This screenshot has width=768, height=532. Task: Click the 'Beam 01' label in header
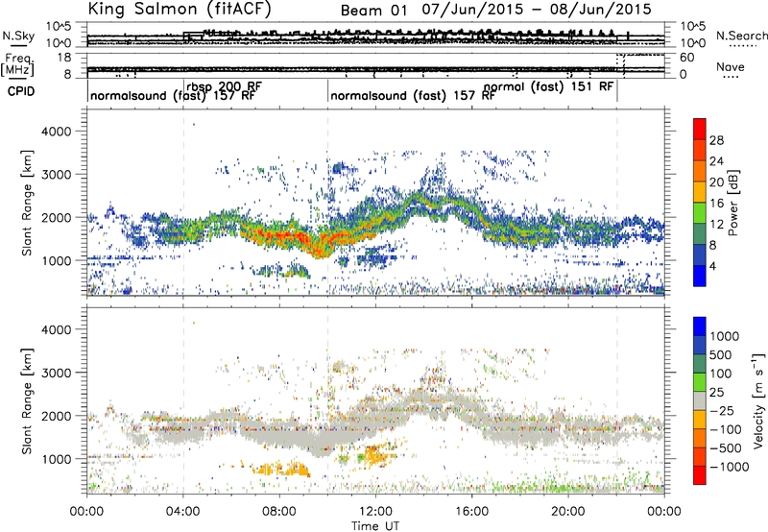click(373, 11)
